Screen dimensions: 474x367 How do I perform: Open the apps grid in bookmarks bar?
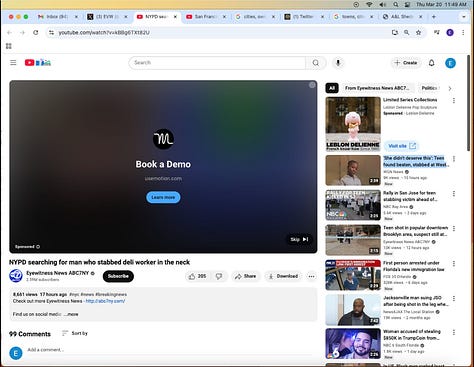click(x=9, y=46)
